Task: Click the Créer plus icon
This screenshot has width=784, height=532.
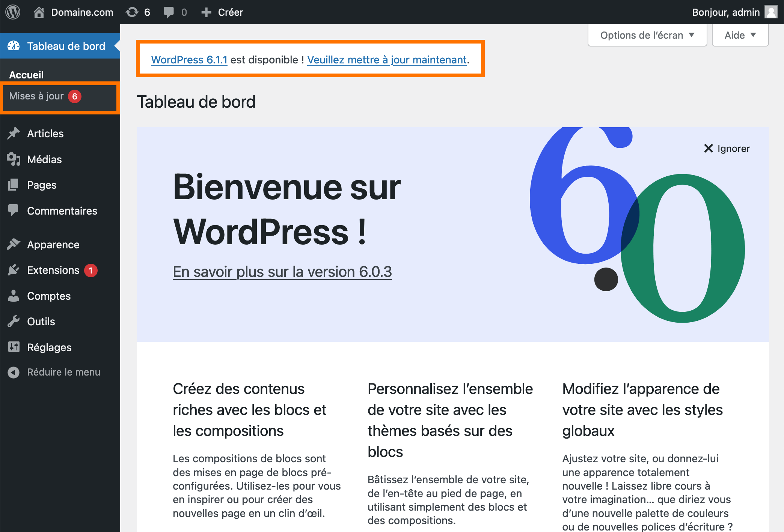Action: 206,12
